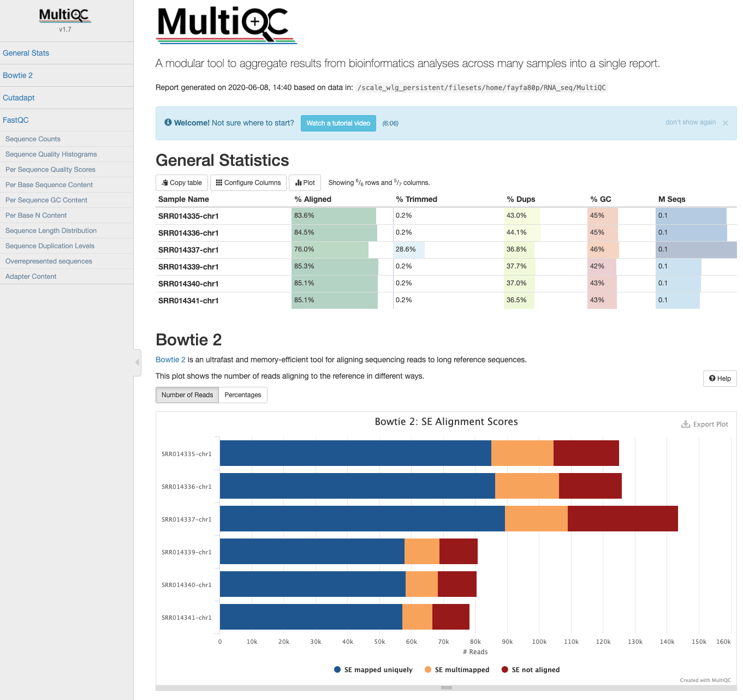Click the MultiQC logo in the sidebar

coord(65,15)
